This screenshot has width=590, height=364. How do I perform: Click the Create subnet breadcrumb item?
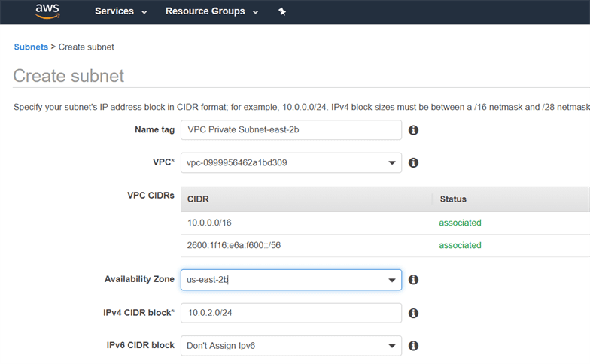point(87,47)
